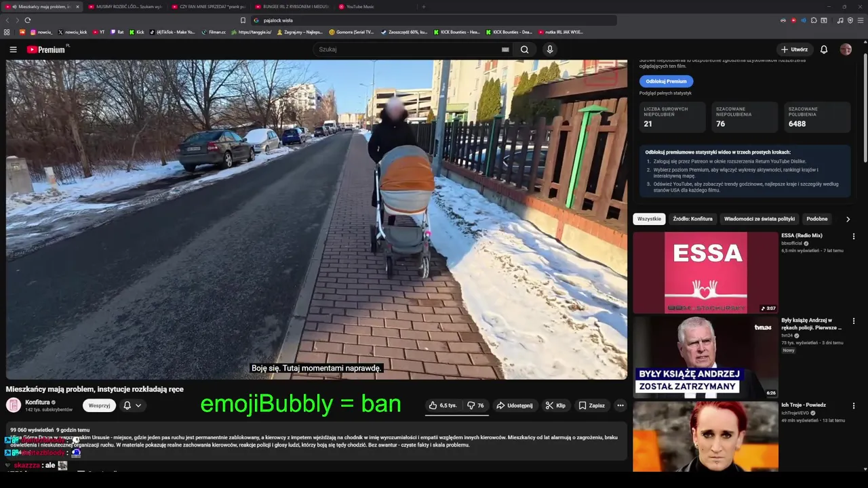
Task: Go to YouTube Premium home logo
Action: 46,49
